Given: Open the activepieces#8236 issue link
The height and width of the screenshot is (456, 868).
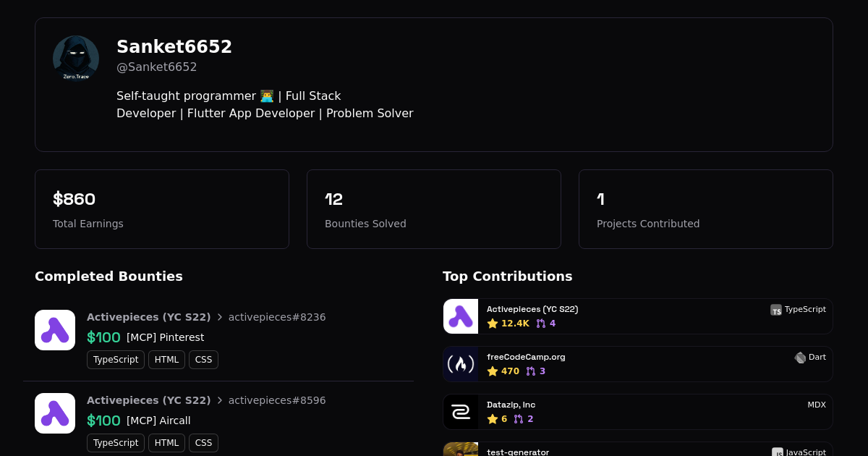Looking at the screenshot, I should point(277,317).
